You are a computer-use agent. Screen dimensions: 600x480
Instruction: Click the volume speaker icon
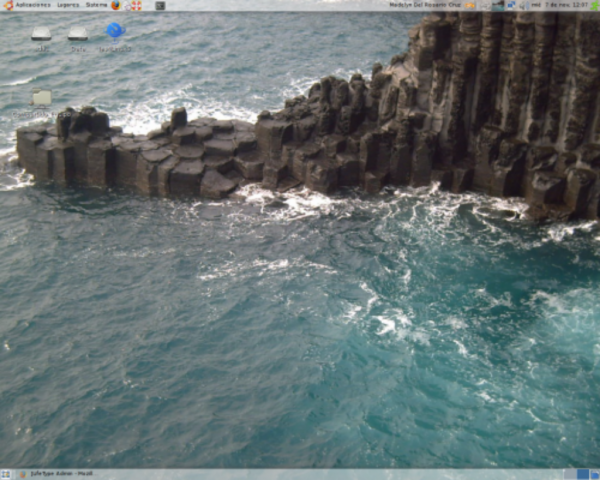tap(523, 5)
